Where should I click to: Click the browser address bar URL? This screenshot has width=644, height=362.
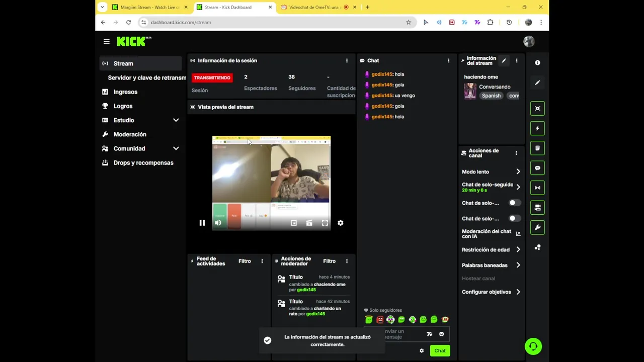pos(181,22)
